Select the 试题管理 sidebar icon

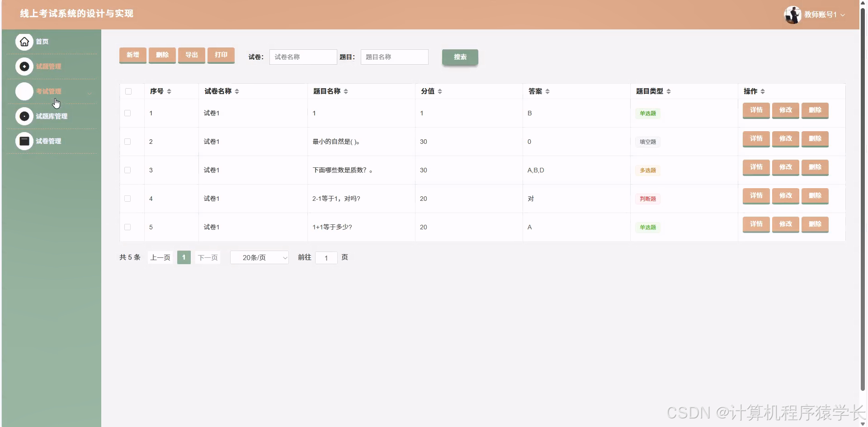[24, 66]
